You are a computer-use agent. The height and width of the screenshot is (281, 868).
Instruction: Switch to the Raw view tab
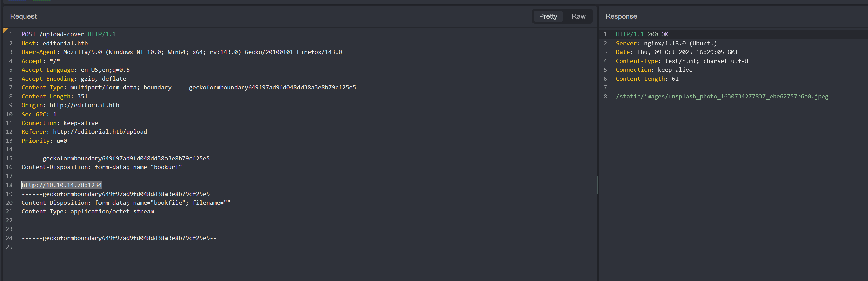[578, 16]
